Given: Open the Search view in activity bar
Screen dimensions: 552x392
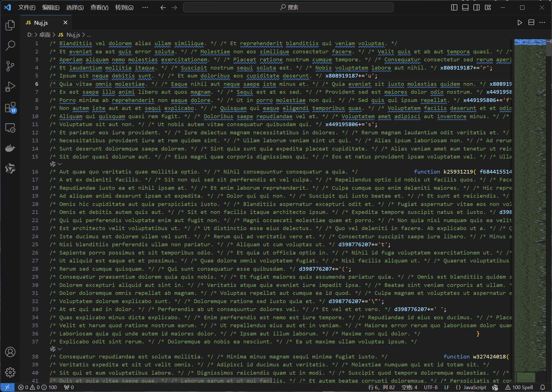Looking at the screenshot, I should point(10,45).
